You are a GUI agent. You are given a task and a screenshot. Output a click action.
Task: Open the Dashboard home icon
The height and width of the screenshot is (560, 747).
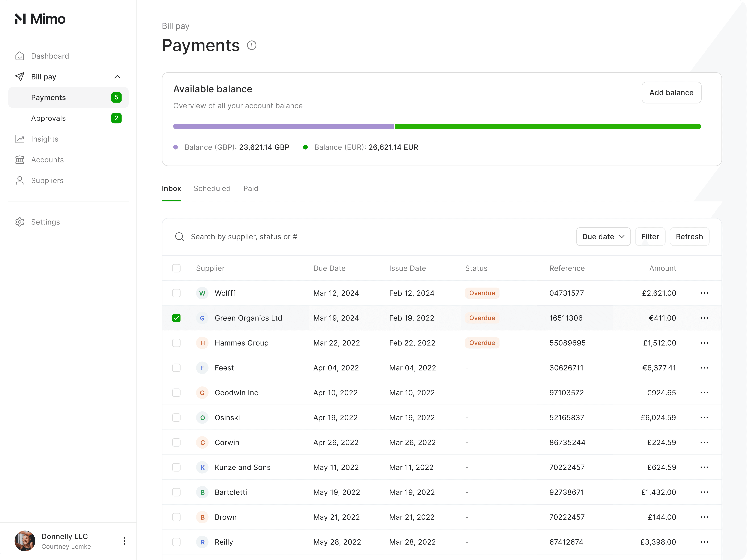tap(20, 56)
